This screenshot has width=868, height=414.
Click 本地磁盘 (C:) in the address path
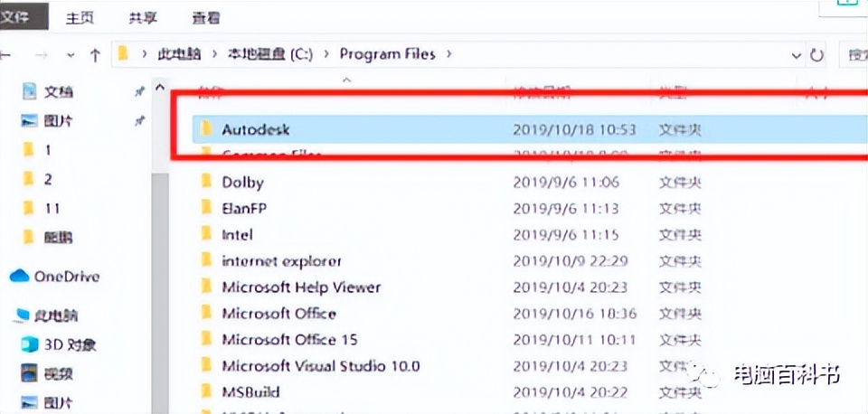269,54
